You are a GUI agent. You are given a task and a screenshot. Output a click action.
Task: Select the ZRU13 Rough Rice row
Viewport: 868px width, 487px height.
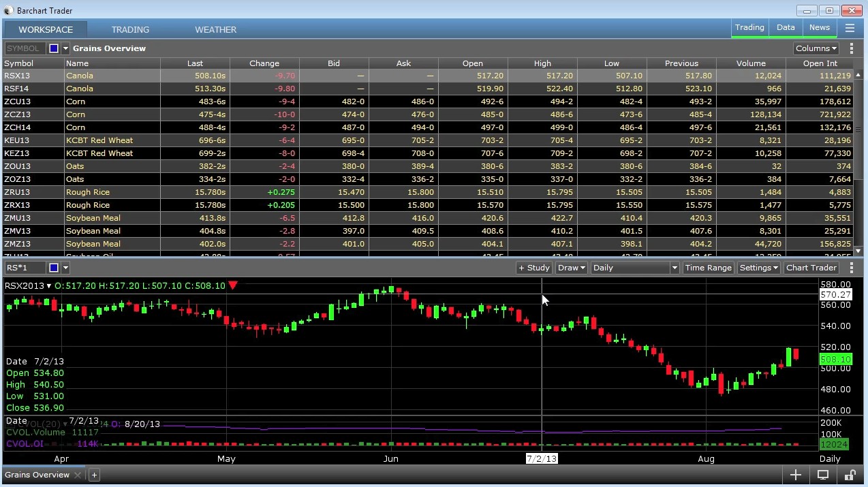[428, 192]
